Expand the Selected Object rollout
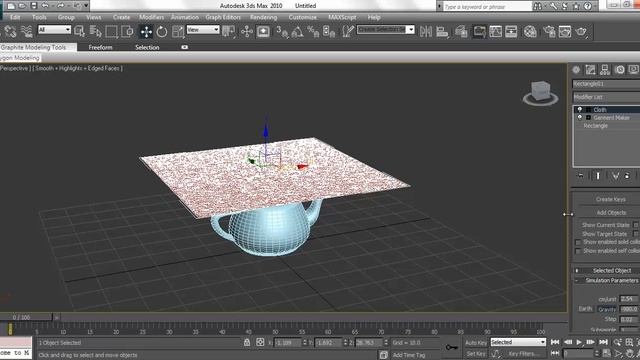Image resolution: width=640 pixels, height=360 pixels. 607,271
